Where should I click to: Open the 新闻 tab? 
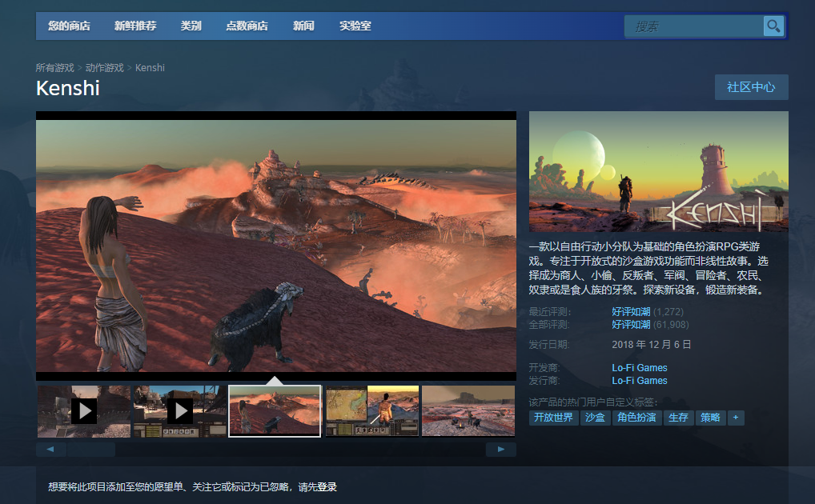303,26
